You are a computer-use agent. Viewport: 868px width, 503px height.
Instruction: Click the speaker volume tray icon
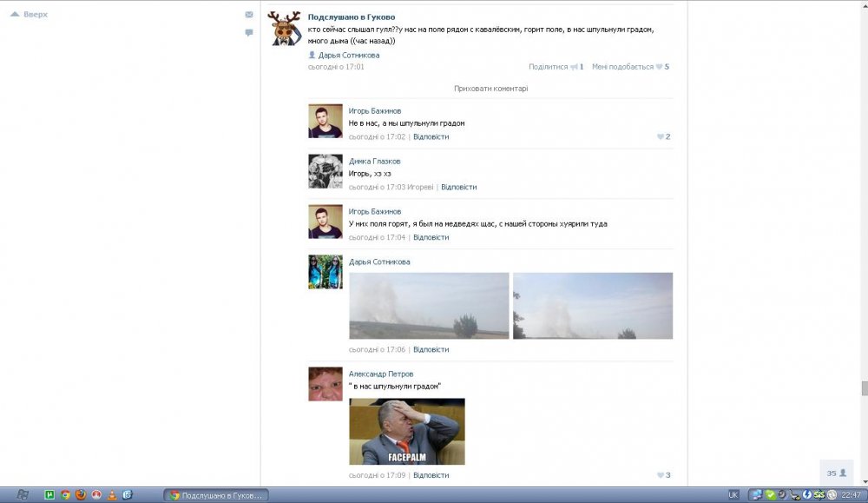pyautogui.click(x=782, y=495)
